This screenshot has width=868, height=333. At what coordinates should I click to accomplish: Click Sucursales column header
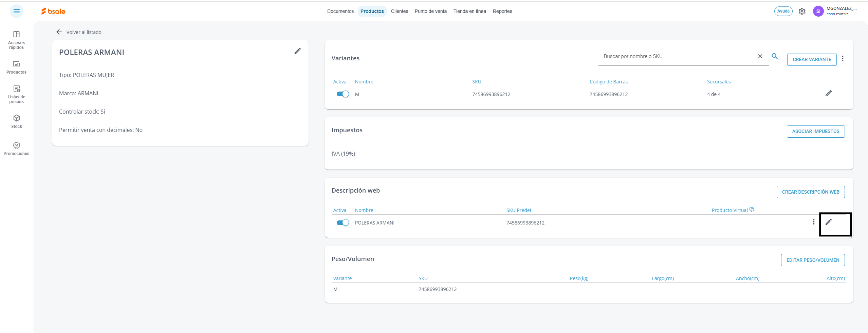pos(719,82)
